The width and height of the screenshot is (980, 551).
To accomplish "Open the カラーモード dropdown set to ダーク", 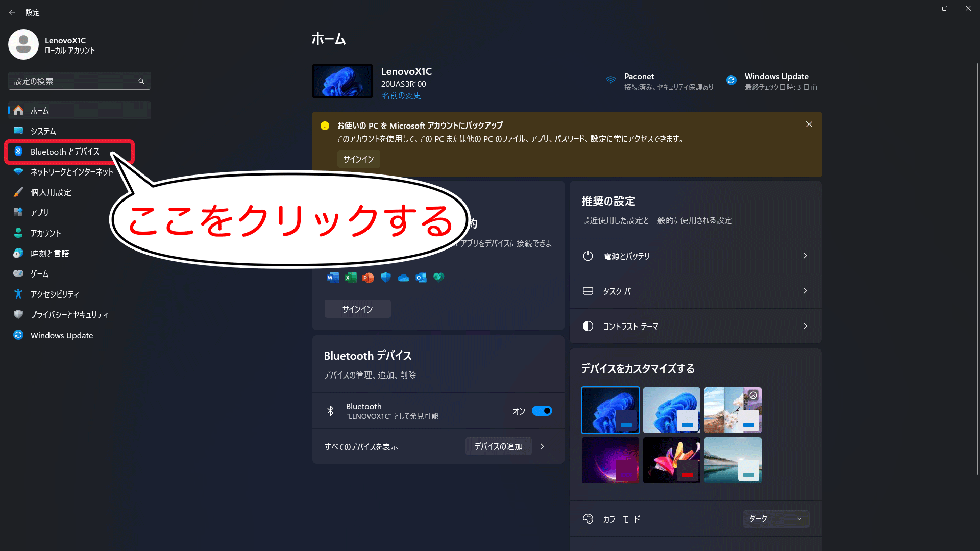I will coord(775,519).
